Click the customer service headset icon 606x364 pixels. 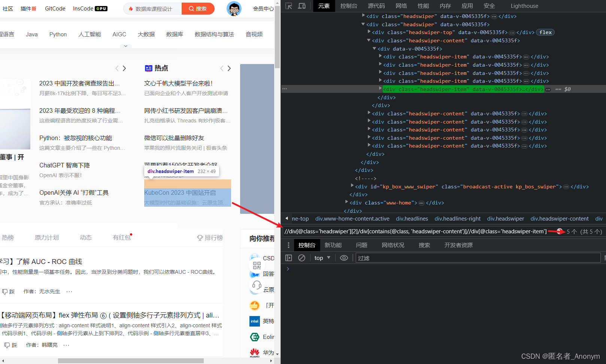[x=257, y=285]
